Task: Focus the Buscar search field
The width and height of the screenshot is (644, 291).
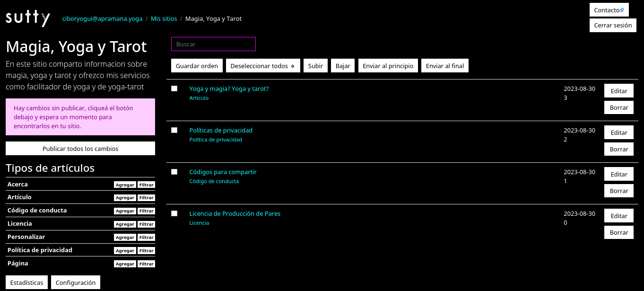Action: click(x=213, y=44)
